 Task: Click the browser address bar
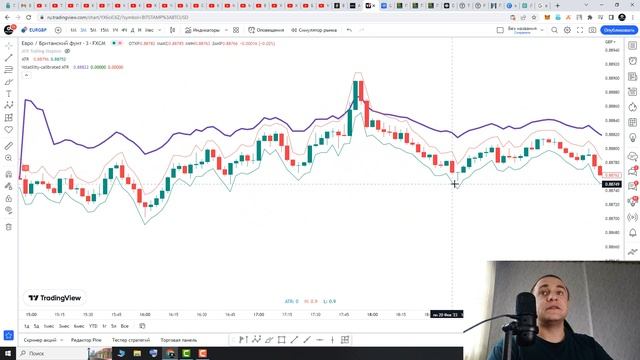point(273,18)
